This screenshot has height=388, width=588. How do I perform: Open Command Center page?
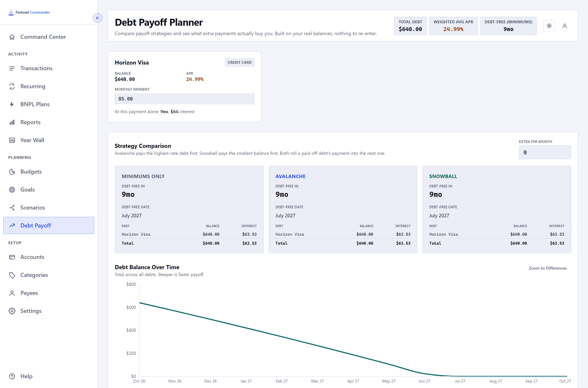(49, 37)
